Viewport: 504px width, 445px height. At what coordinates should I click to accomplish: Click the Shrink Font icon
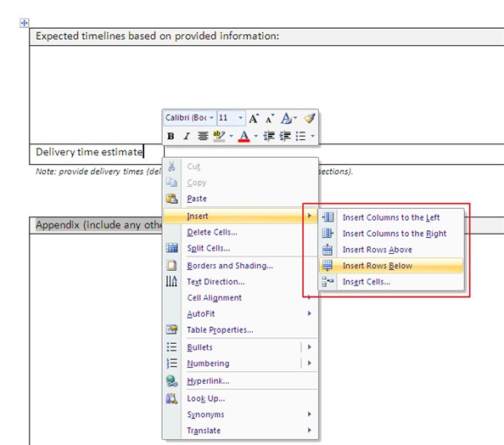point(270,118)
